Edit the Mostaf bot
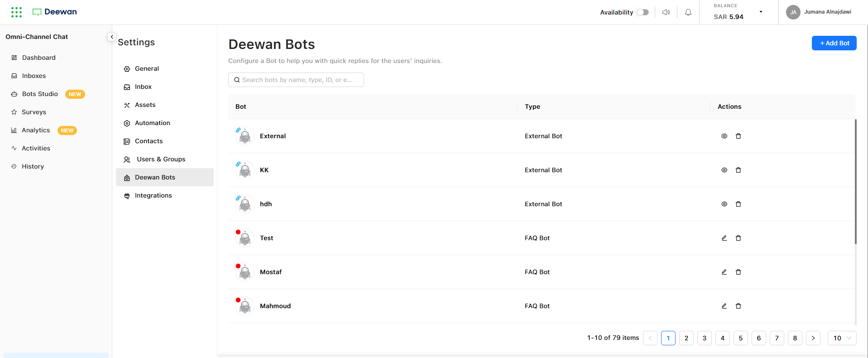 pyautogui.click(x=724, y=272)
